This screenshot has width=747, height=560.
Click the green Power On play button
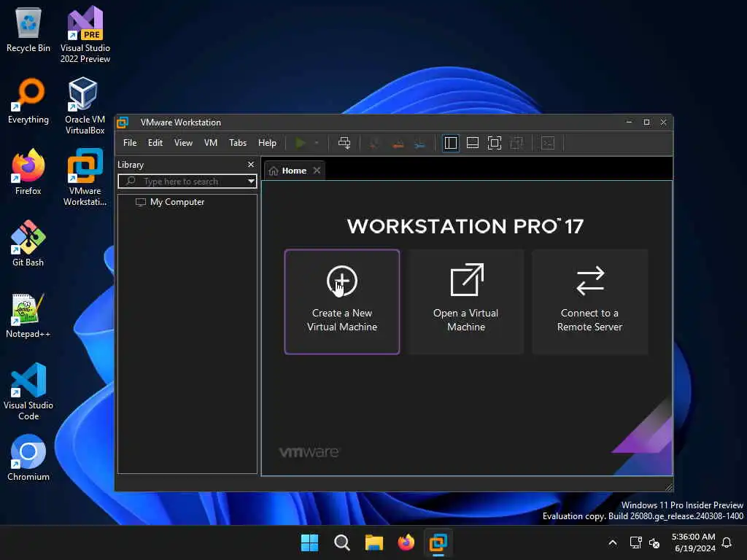[x=300, y=143]
